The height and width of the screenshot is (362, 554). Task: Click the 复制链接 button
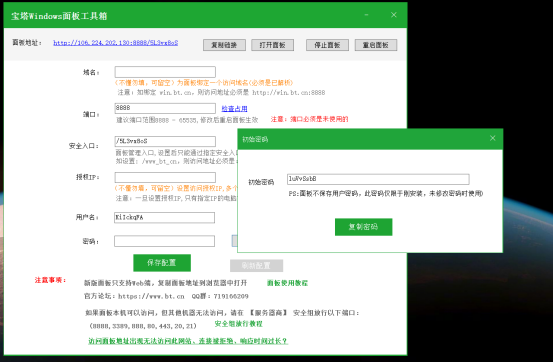click(224, 45)
